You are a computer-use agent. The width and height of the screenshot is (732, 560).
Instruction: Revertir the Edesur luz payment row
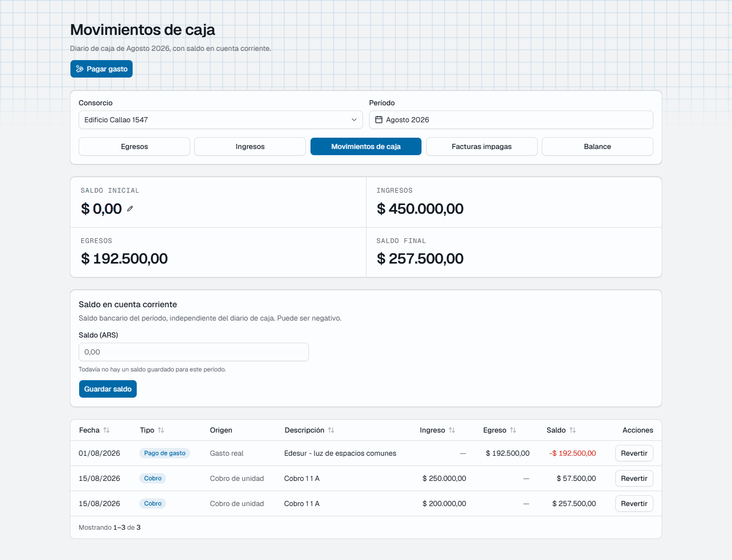click(x=634, y=453)
